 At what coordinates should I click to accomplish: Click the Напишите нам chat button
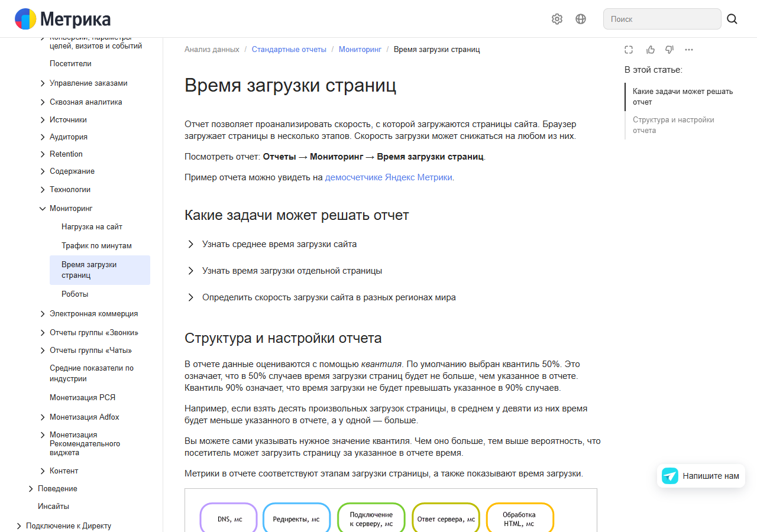(x=701, y=476)
